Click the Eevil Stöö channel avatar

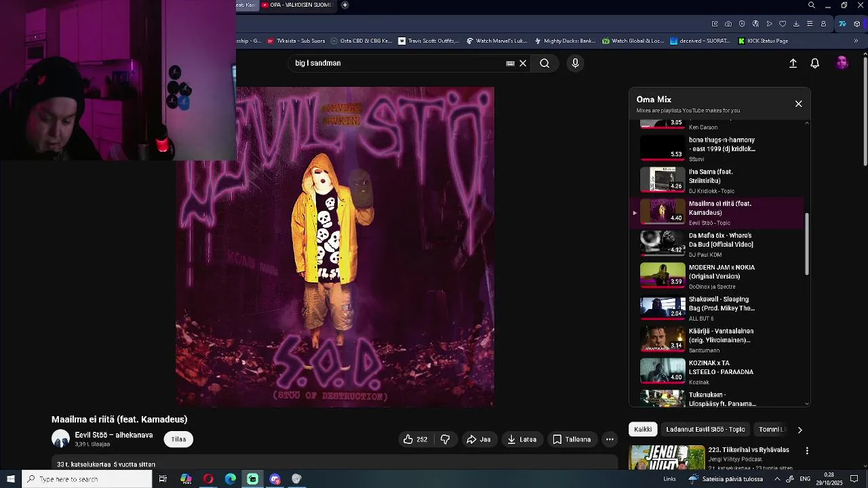click(x=60, y=439)
